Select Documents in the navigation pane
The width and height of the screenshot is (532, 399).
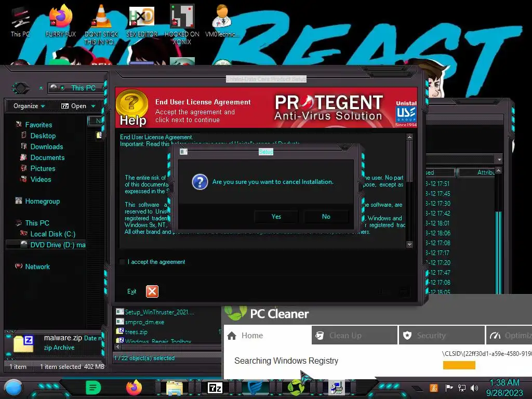47,157
